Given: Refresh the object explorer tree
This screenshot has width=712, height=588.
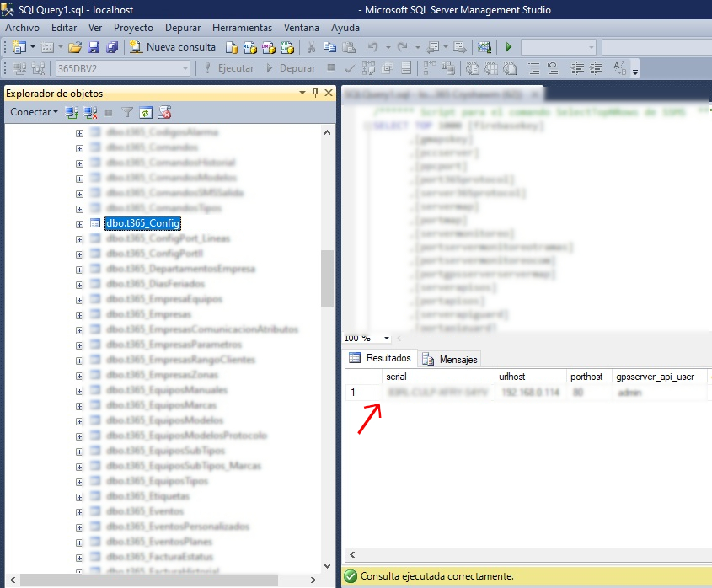Looking at the screenshot, I should (x=146, y=112).
